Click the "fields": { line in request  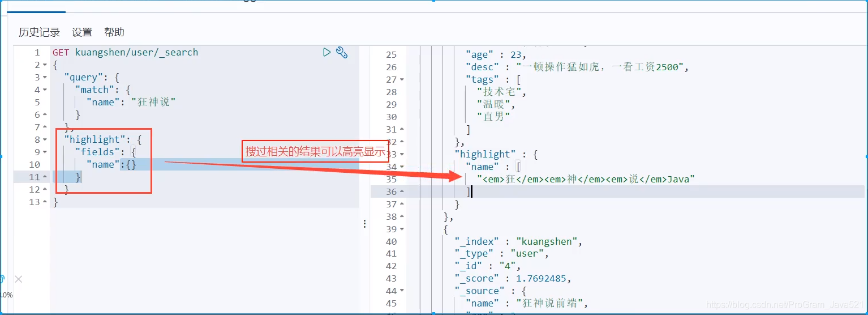(106, 152)
